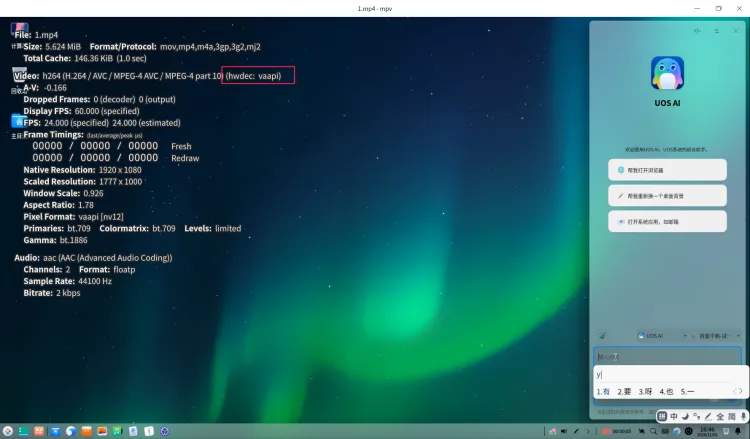Click the input method grid menu icon
The height and width of the screenshot is (439, 750).
[662, 417]
